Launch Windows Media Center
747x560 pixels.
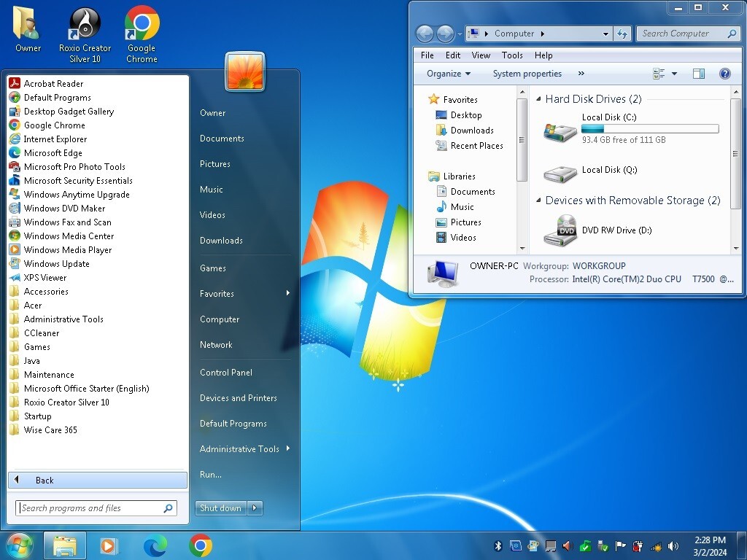pyautogui.click(x=61, y=236)
